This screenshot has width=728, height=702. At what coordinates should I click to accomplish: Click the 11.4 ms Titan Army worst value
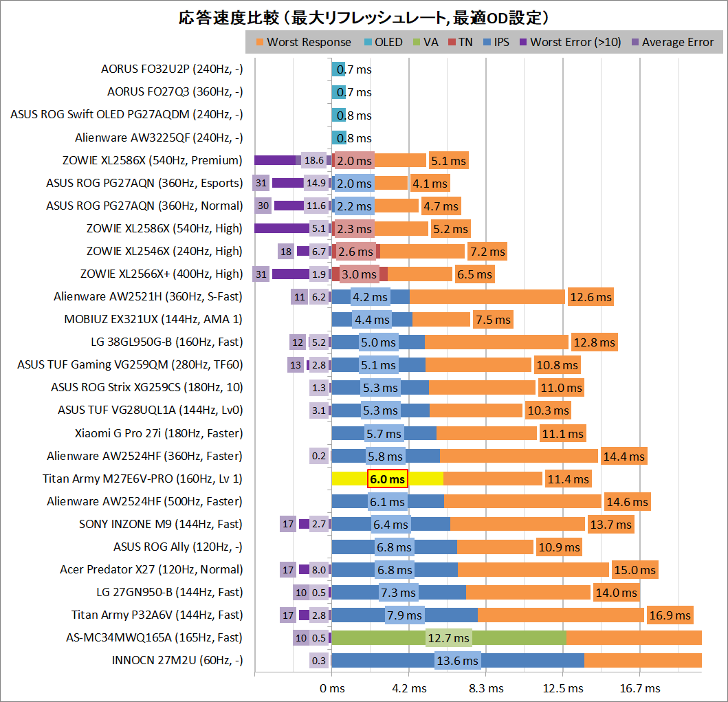click(569, 479)
